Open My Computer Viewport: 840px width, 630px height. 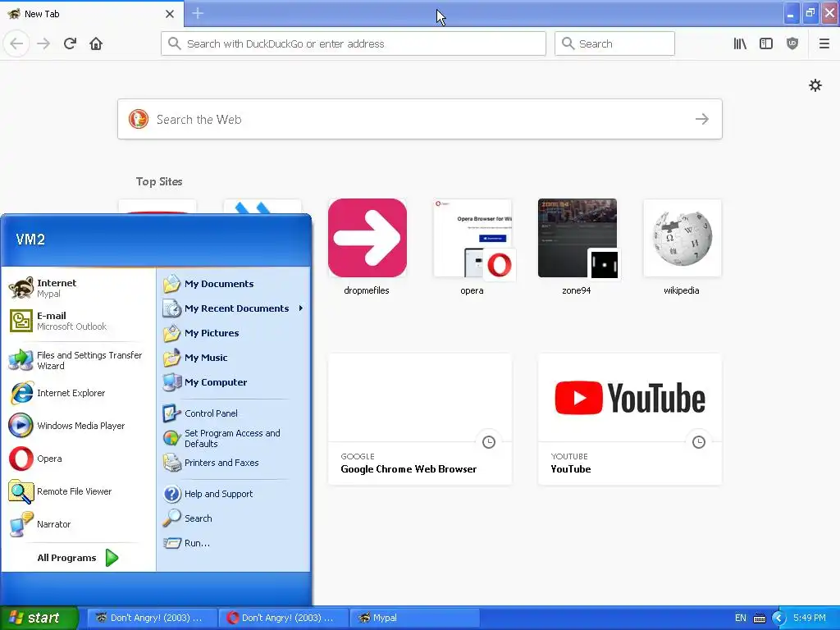coord(234,382)
